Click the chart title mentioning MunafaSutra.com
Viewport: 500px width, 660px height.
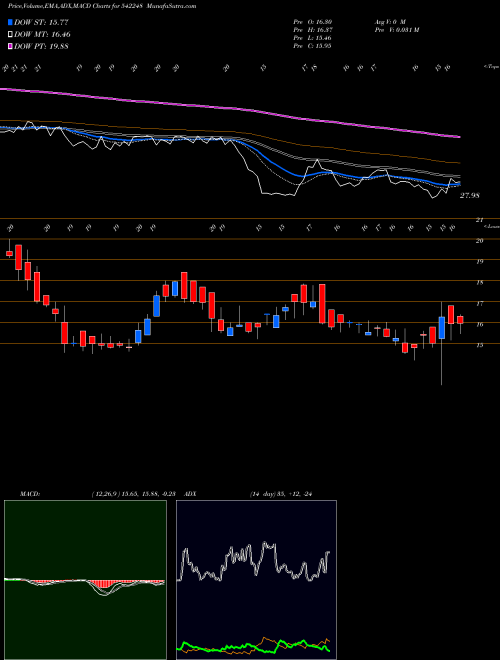click(x=102, y=7)
